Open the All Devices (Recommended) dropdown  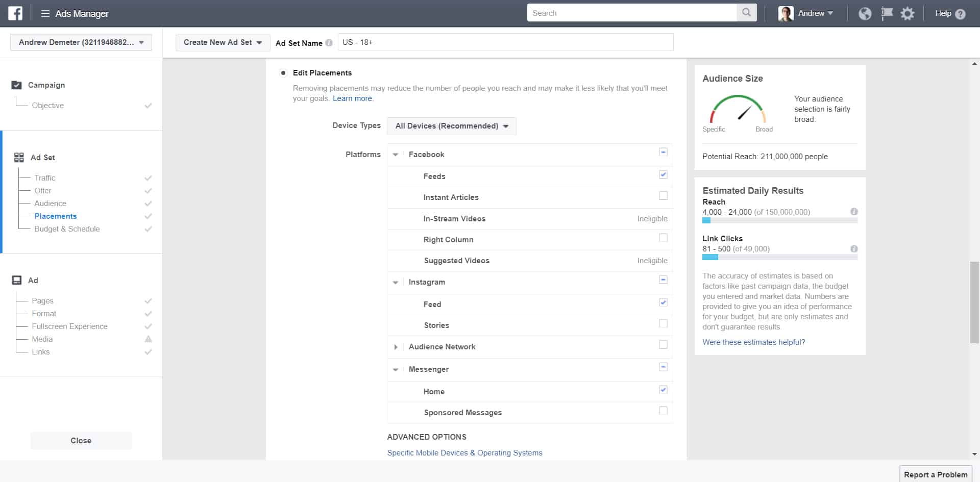(452, 126)
